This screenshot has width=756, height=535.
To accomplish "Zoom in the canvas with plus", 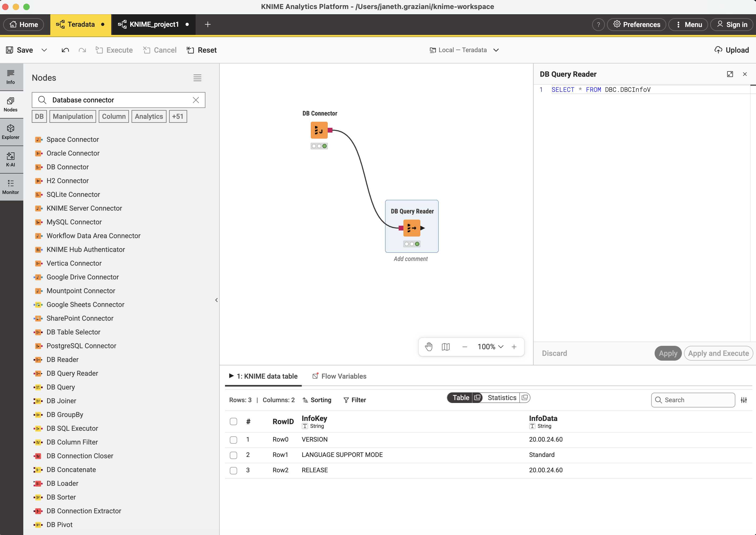I will click(514, 347).
